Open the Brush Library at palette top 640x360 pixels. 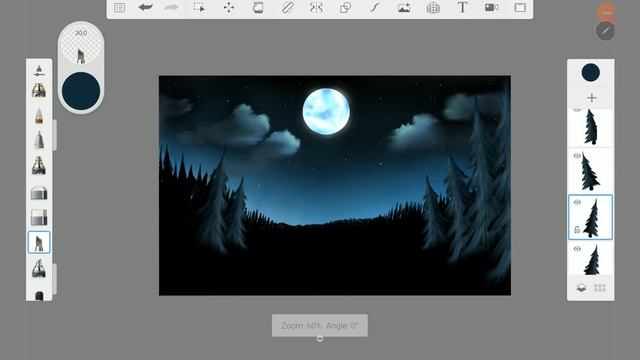(x=39, y=70)
